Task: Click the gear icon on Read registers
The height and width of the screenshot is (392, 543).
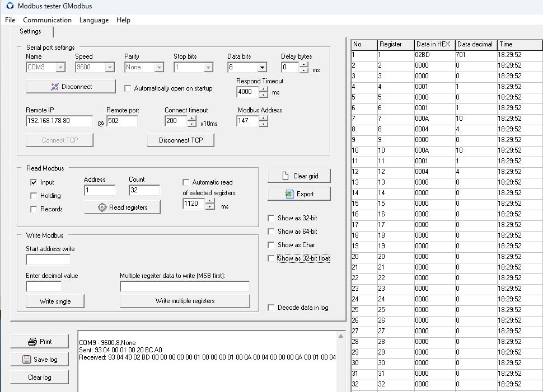Action: coord(102,207)
